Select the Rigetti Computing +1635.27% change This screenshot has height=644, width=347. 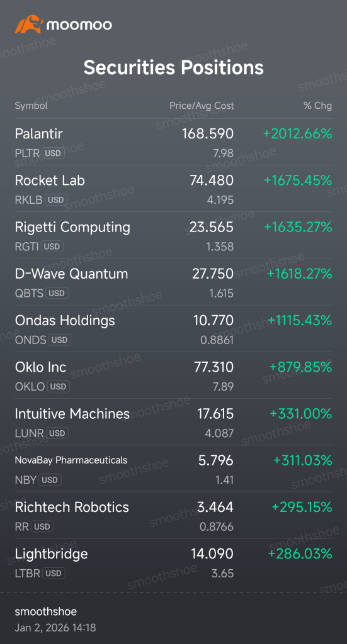click(298, 227)
